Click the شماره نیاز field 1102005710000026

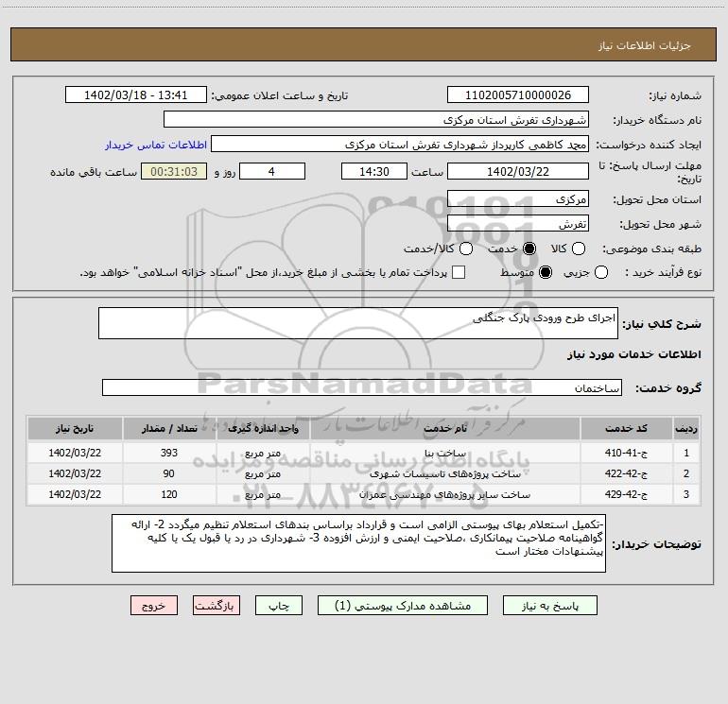coord(518,95)
